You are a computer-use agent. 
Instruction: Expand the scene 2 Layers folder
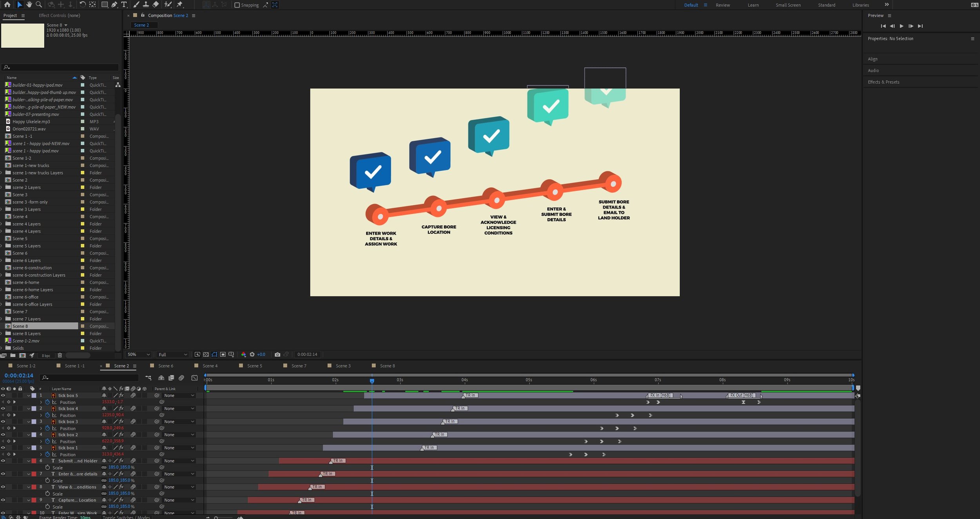[2, 188]
